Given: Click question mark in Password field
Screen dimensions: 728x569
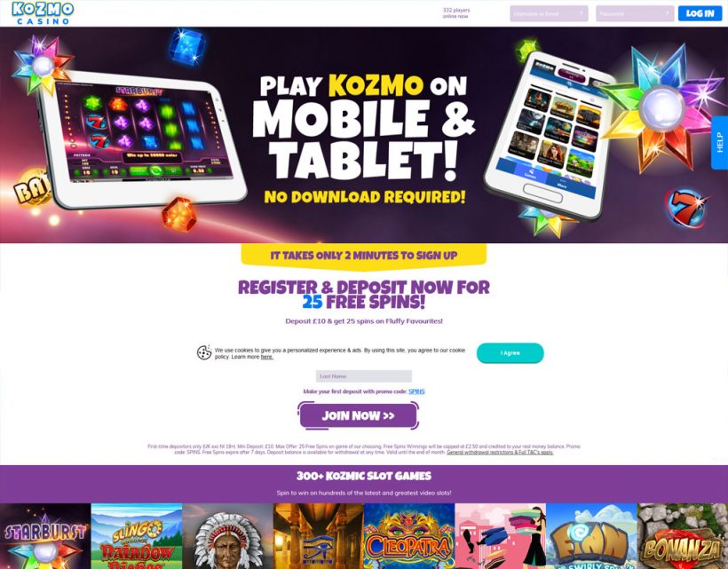Looking at the screenshot, I should (x=667, y=14).
